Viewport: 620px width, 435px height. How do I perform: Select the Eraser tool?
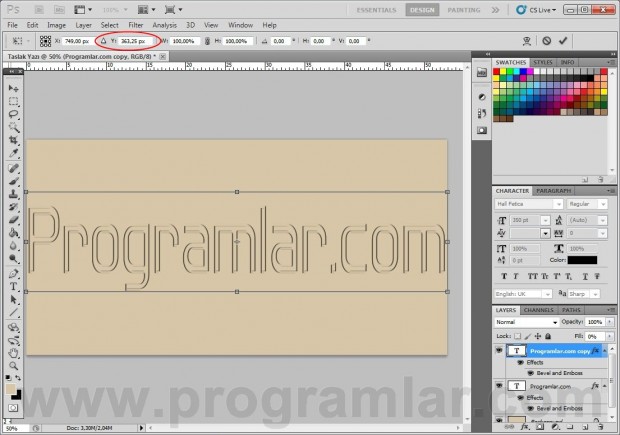13,220
